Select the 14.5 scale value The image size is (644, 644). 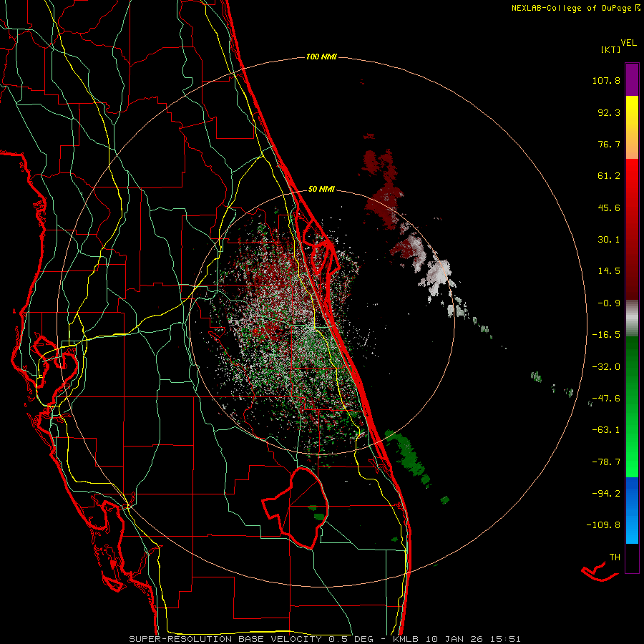[609, 270]
